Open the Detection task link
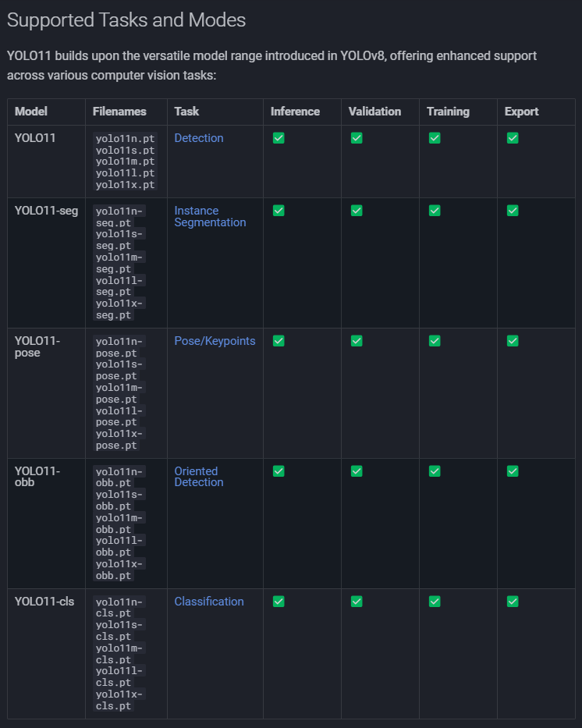The width and height of the screenshot is (582, 728). (199, 138)
